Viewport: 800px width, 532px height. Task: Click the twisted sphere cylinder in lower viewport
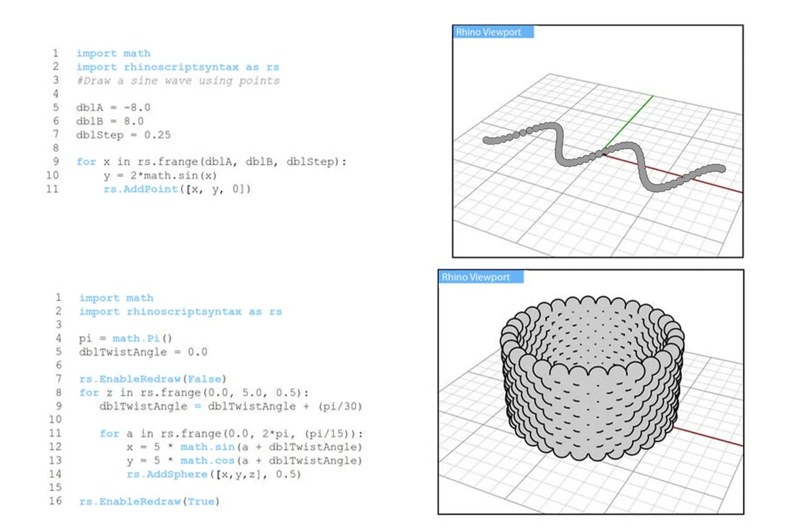pyautogui.click(x=593, y=379)
